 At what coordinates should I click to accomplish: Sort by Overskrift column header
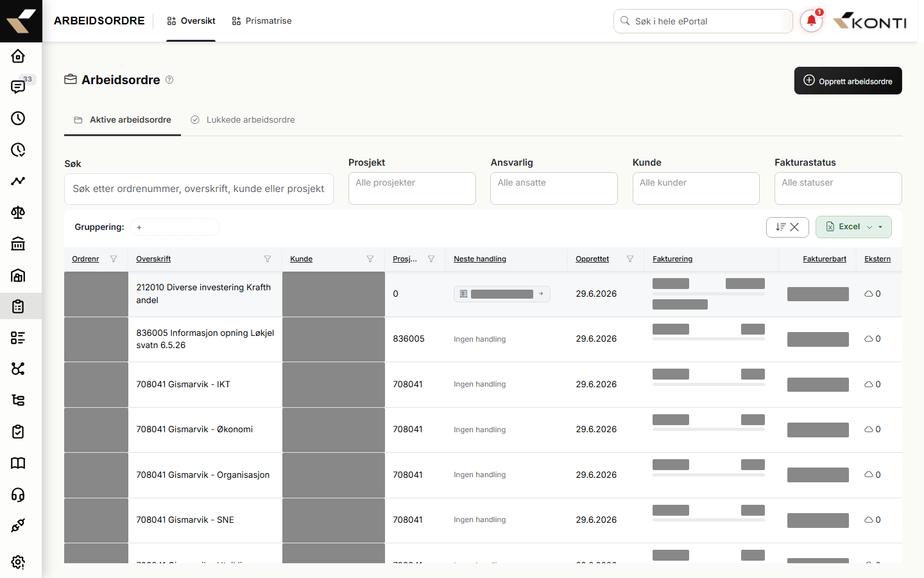pos(153,259)
